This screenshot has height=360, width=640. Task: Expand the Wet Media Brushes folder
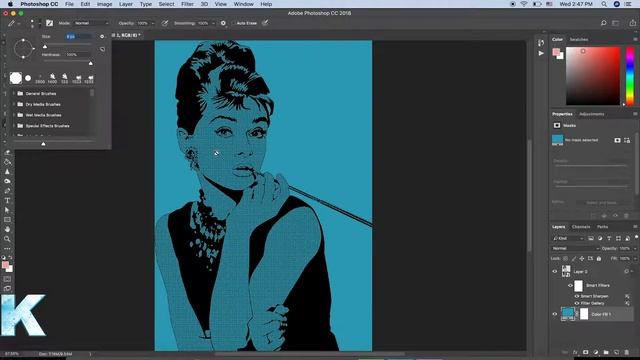(x=14, y=115)
